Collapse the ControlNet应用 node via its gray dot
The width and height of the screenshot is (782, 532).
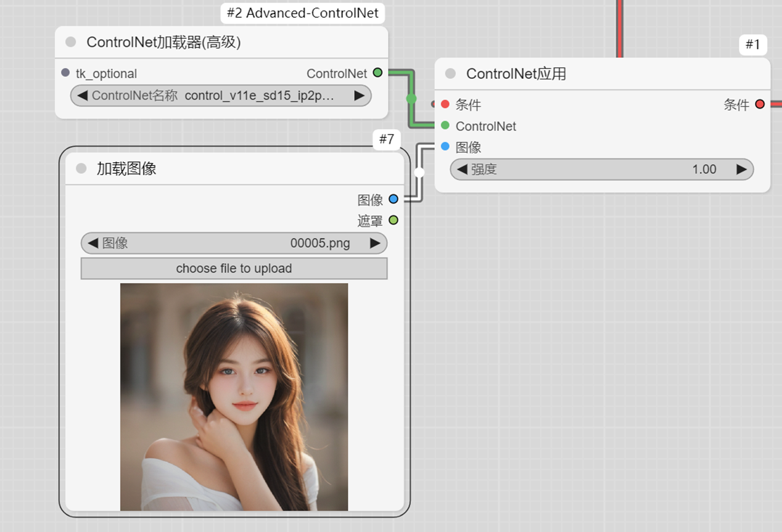tap(450, 73)
